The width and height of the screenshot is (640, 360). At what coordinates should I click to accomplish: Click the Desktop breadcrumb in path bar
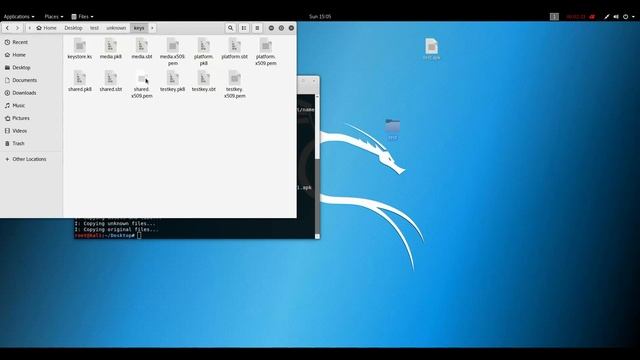point(73,28)
